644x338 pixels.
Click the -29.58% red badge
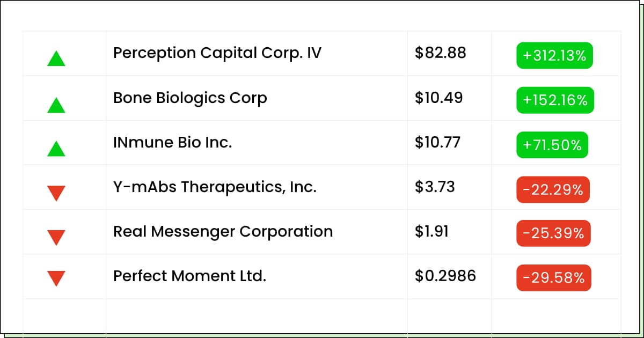(x=554, y=278)
